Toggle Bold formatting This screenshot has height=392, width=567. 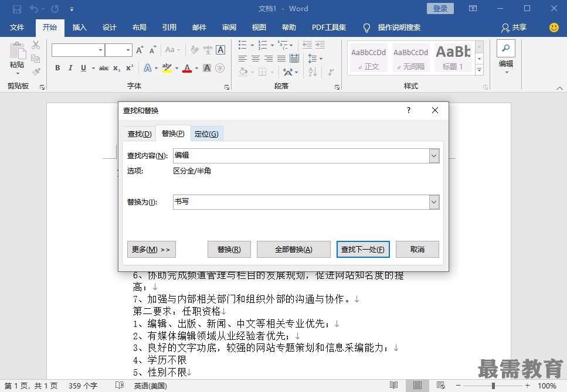(x=57, y=68)
